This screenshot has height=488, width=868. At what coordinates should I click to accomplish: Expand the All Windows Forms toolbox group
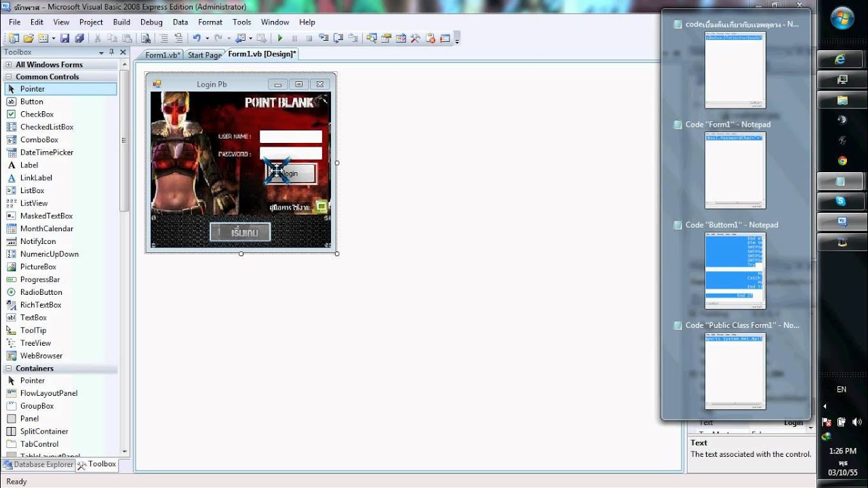9,65
